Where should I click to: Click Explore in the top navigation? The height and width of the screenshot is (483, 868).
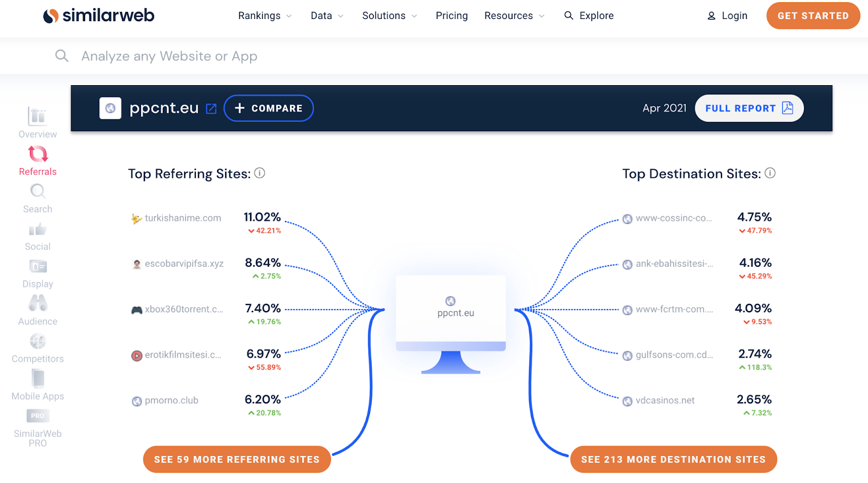589,16
